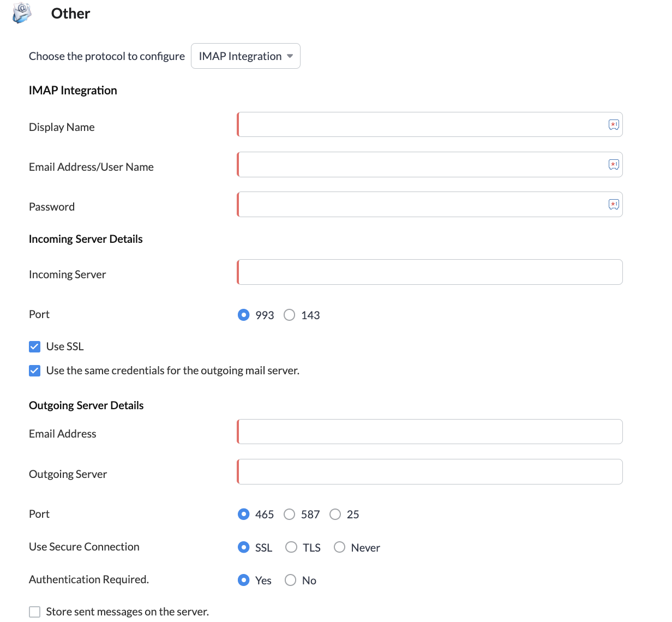
Task: Select incoming port 993
Action: click(x=244, y=315)
